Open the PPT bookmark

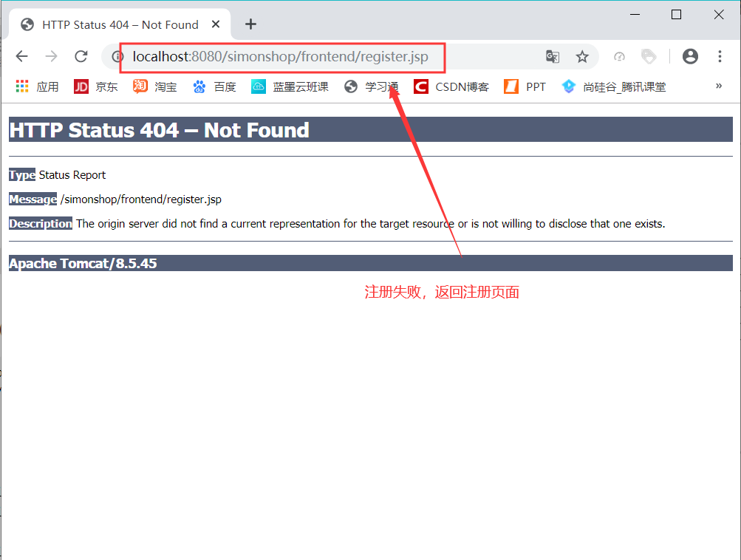tap(525, 86)
